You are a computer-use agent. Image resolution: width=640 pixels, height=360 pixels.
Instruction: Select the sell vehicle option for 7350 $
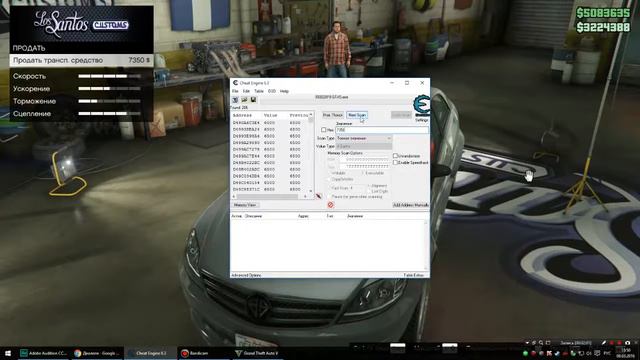point(81,60)
